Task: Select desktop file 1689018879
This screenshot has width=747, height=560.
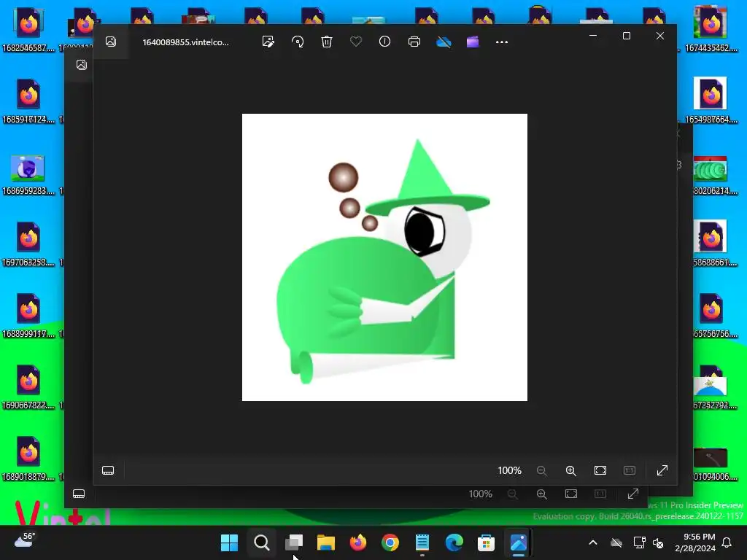Action: [28, 458]
